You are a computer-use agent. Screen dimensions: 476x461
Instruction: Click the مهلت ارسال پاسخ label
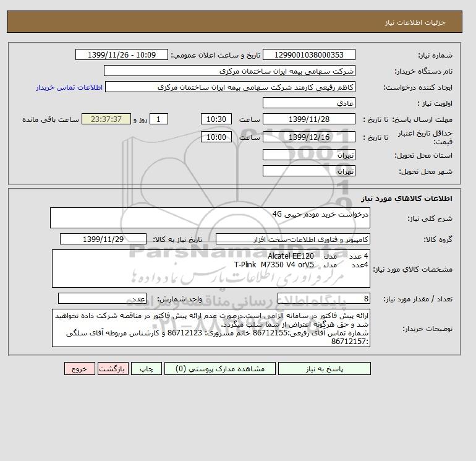pos(422,119)
